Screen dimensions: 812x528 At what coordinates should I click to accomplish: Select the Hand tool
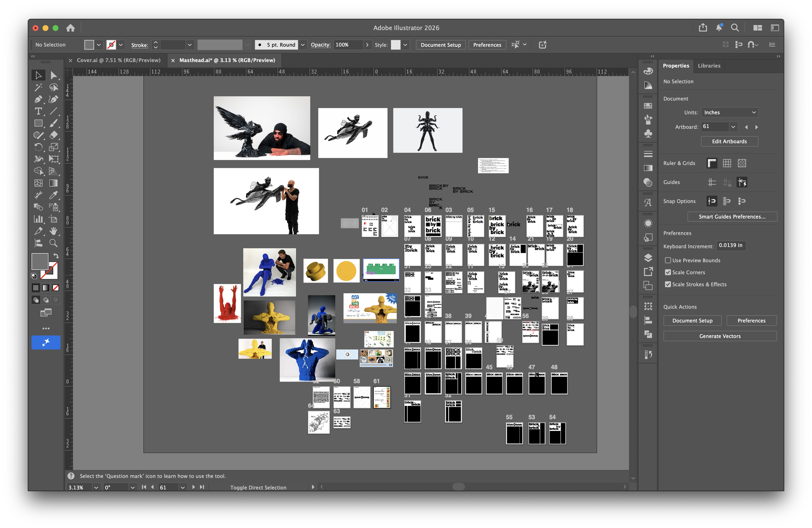(53, 231)
